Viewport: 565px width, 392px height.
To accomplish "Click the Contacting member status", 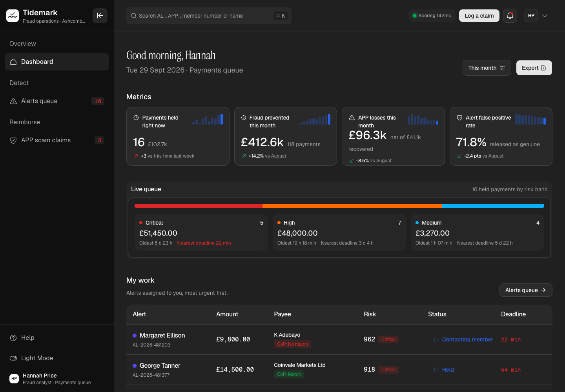I will 463,339.
